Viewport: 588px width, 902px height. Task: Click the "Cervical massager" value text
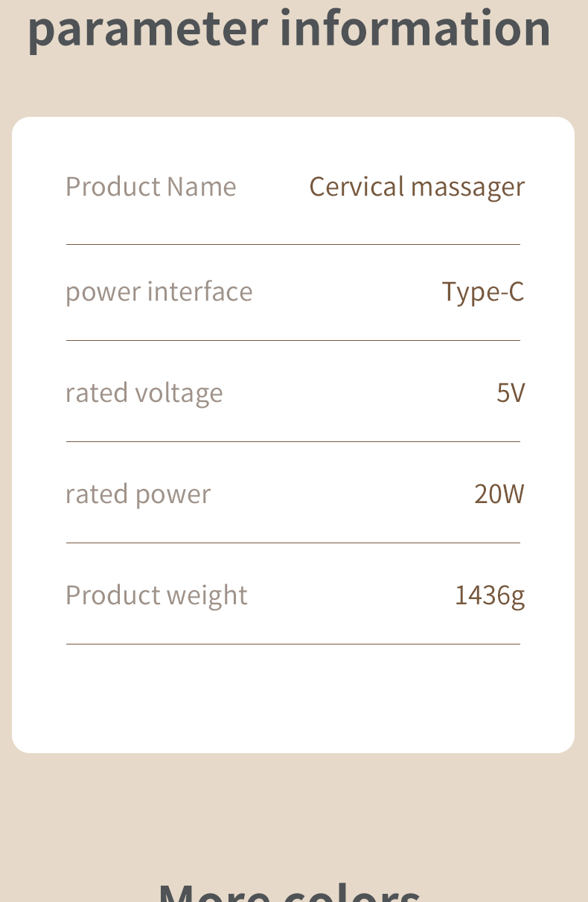pos(417,186)
